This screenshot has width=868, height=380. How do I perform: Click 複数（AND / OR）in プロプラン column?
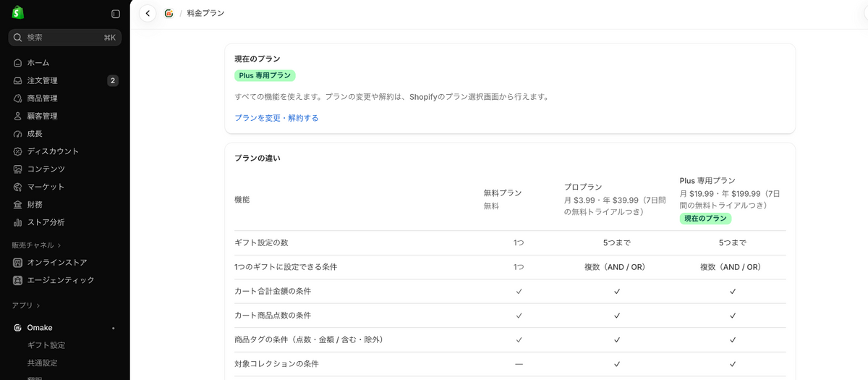click(x=616, y=267)
